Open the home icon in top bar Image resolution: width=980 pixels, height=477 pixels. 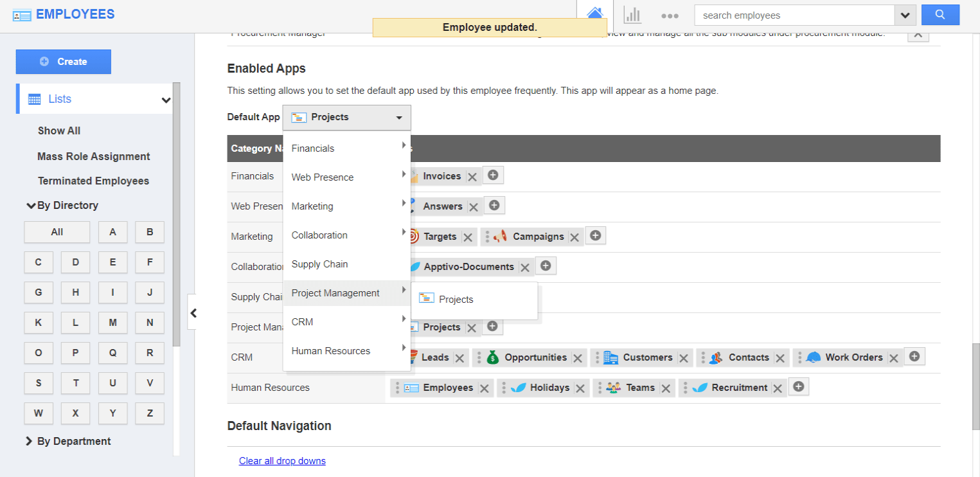click(x=595, y=14)
